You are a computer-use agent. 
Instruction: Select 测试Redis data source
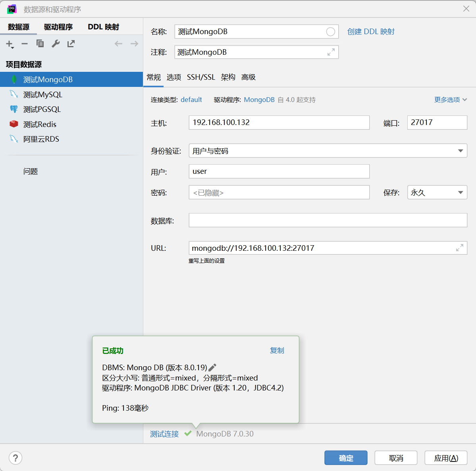[x=71, y=124]
